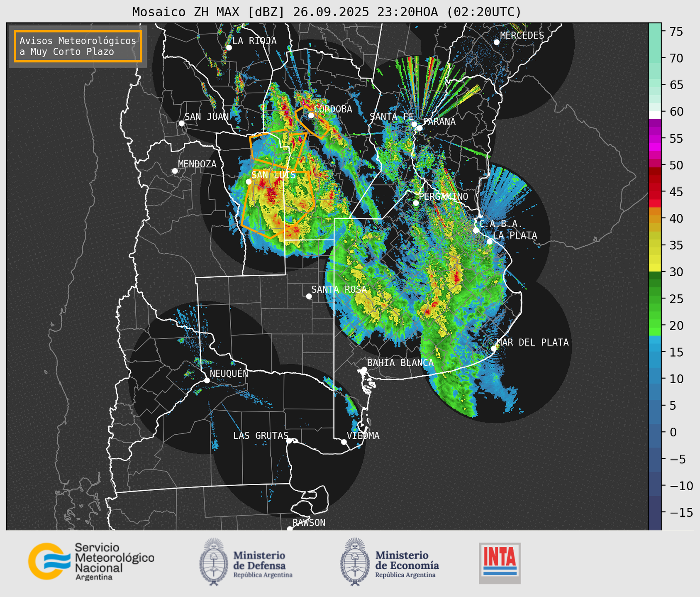Screen dimensions: 700x597
Task: Click the VIEDMA city label
Action: (x=363, y=436)
